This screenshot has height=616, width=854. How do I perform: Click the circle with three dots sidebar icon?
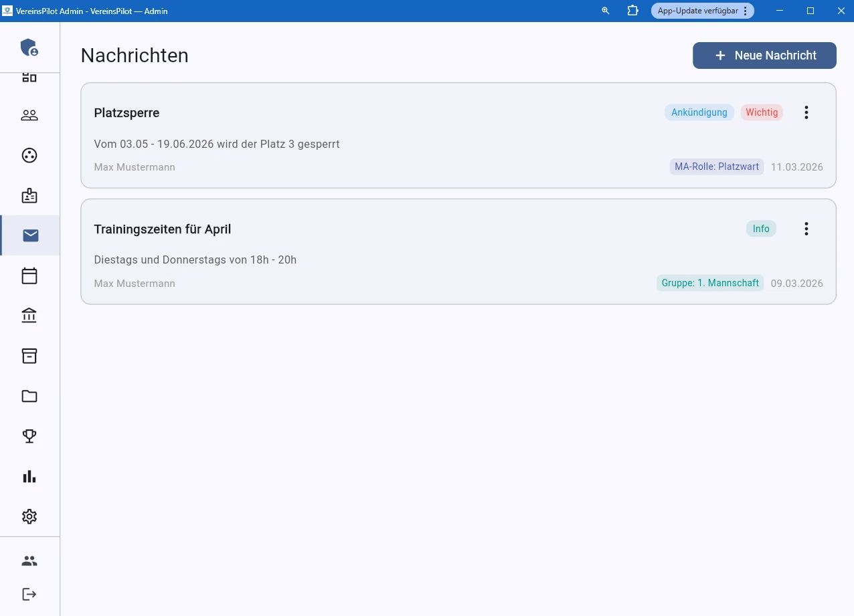pyautogui.click(x=29, y=155)
